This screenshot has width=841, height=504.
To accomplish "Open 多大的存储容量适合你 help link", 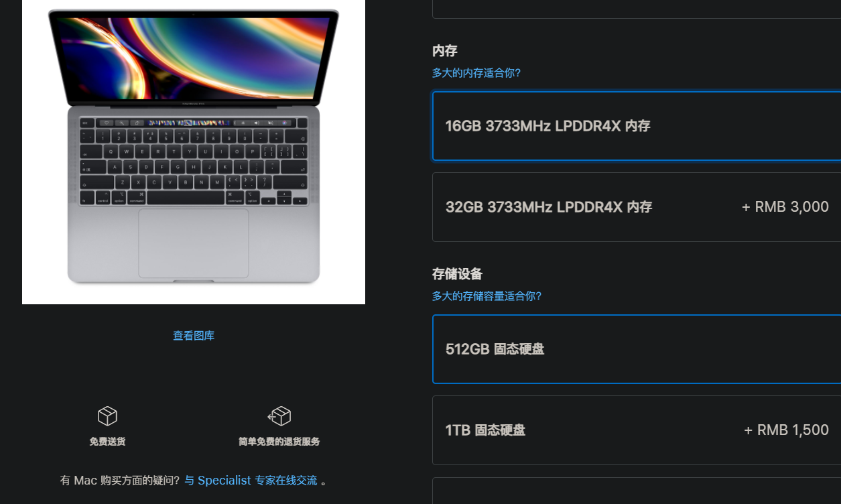I will [x=487, y=296].
